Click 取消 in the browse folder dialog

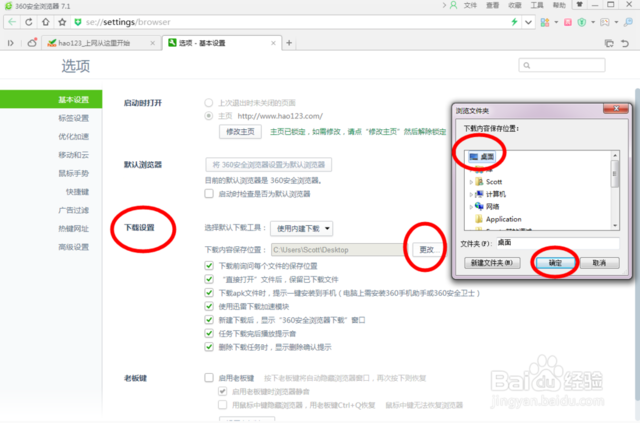click(599, 263)
